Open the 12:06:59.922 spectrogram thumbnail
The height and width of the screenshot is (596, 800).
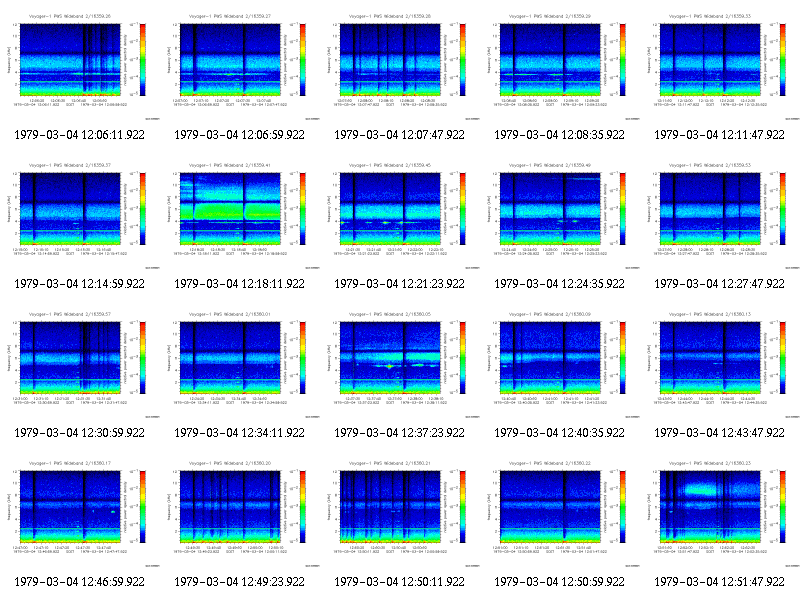pos(240,67)
